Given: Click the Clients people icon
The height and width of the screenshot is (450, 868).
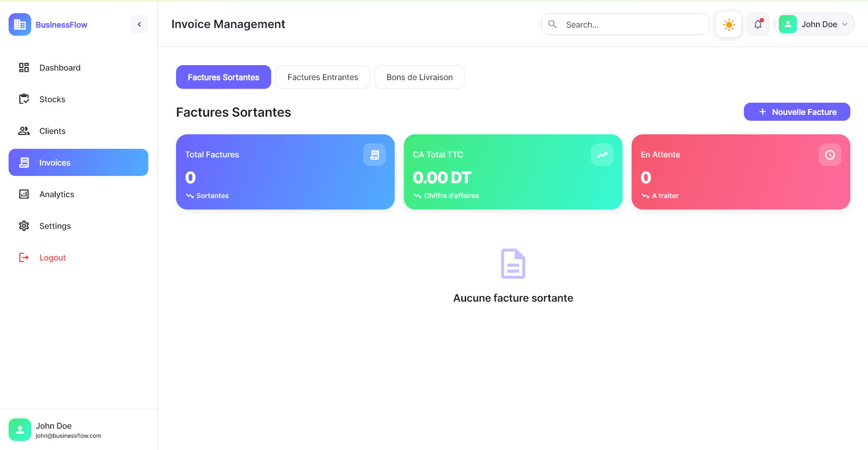Looking at the screenshot, I should [24, 131].
